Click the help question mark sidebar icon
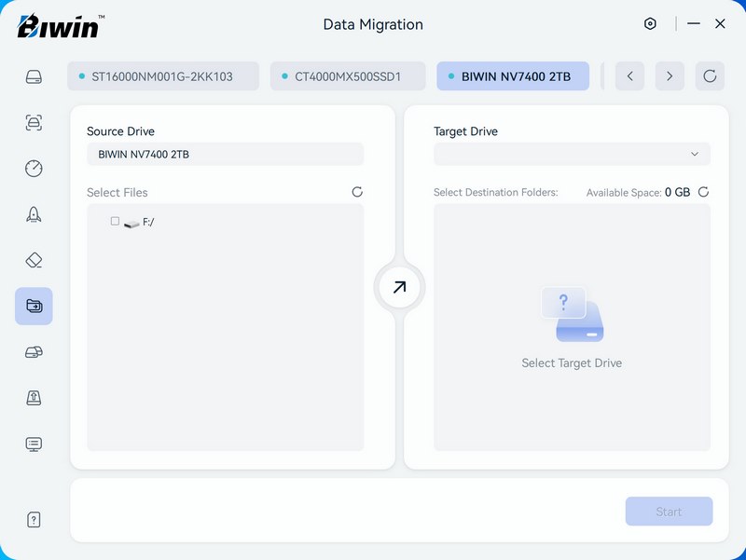 tap(34, 520)
